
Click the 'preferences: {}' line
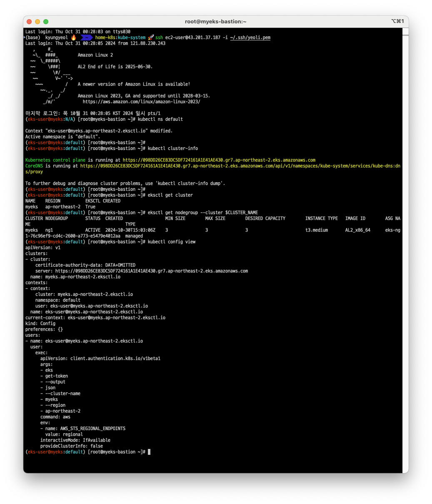click(44, 329)
